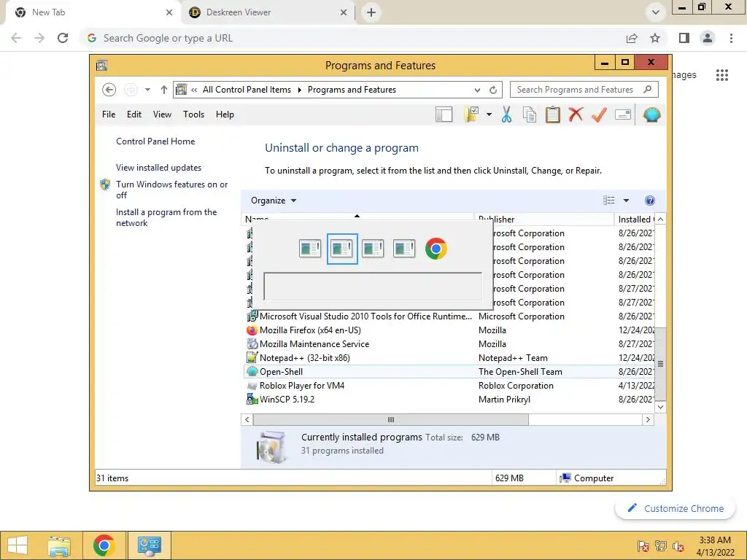Click the search magnifier in Programs and Features
Viewport: 747px width, 560px height.
(x=647, y=89)
